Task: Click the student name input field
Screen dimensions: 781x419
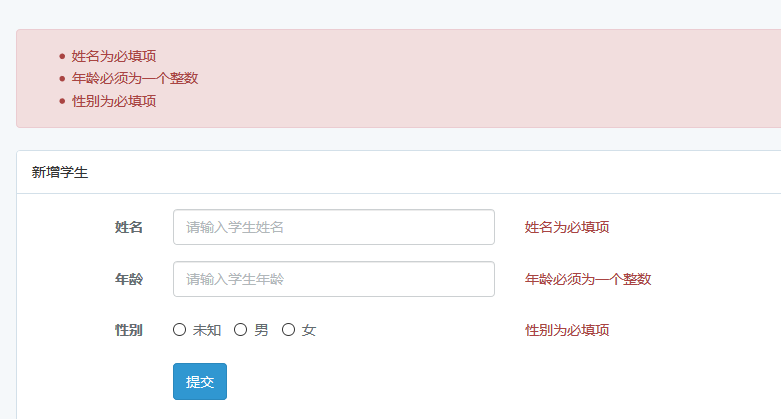Action: click(x=333, y=227)
